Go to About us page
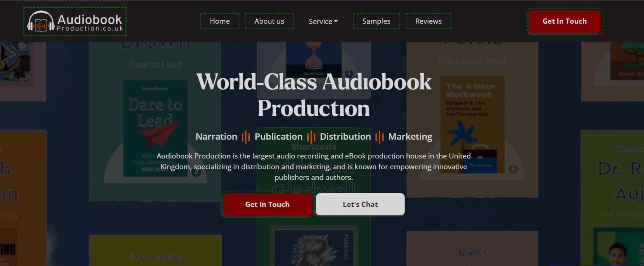644x266 pixels. [x=269, y=21]
